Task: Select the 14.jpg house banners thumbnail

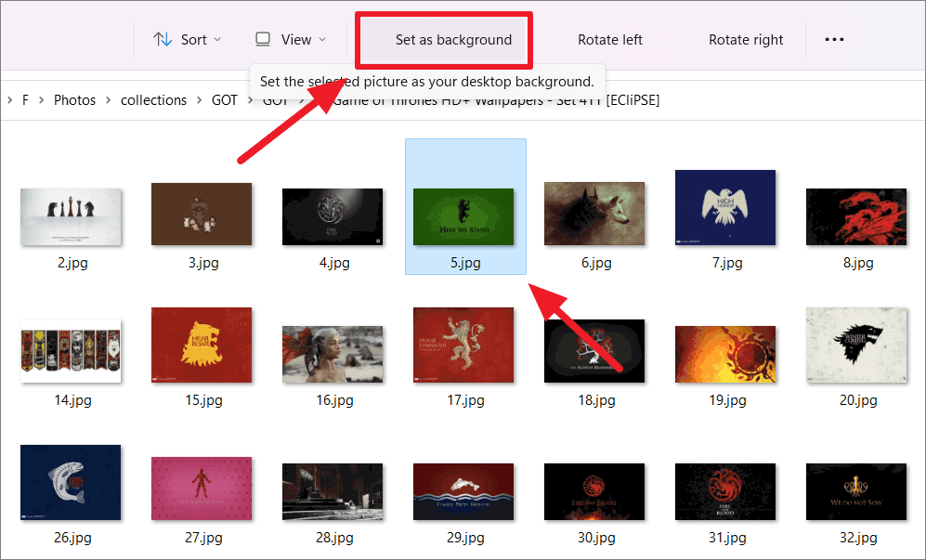Action: [x=71, y=351]
